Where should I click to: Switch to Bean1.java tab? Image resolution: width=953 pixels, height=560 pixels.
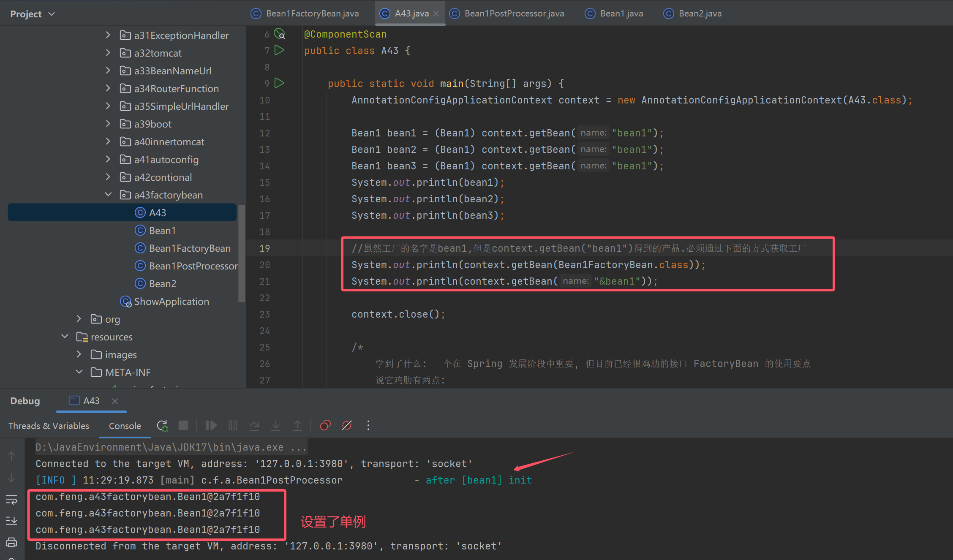coord(614,14)
